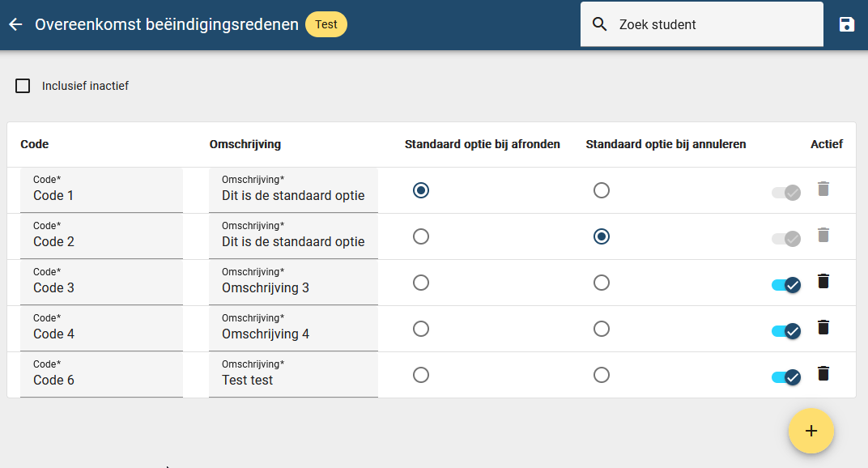Click the Test environment badge
Screen dimensions: 868x468
point(326,24)
